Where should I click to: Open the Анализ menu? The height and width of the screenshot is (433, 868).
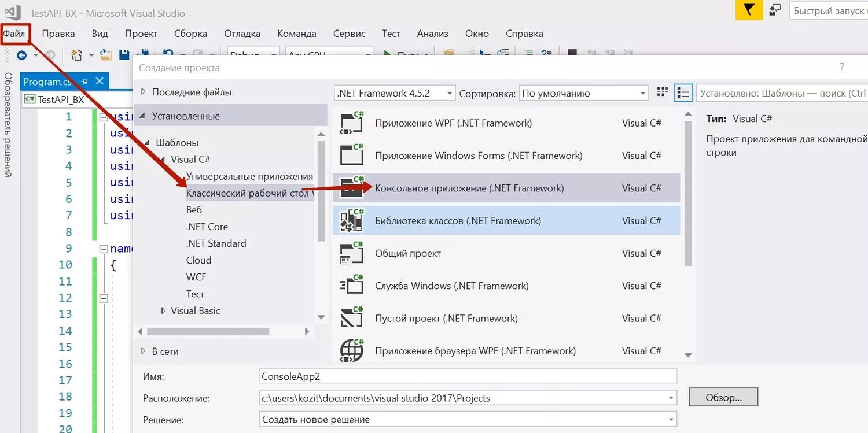433,34
